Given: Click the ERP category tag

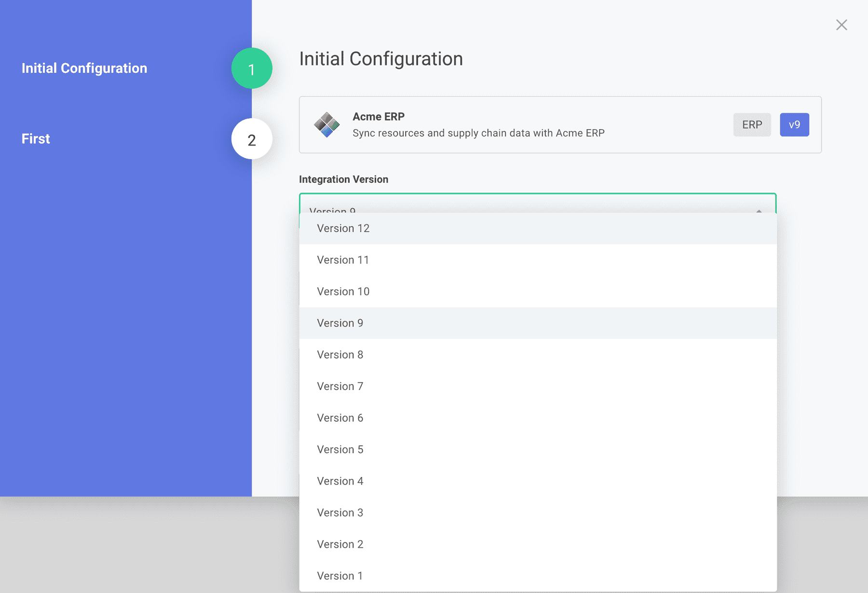Looking at the screenshot, I should click(752, 125).
